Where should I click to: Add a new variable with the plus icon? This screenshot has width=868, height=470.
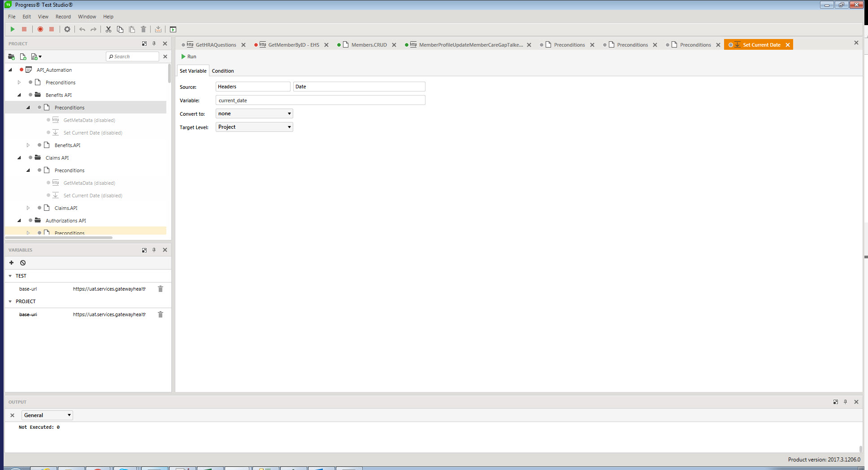pyautogui.click(x=12, y=263)
